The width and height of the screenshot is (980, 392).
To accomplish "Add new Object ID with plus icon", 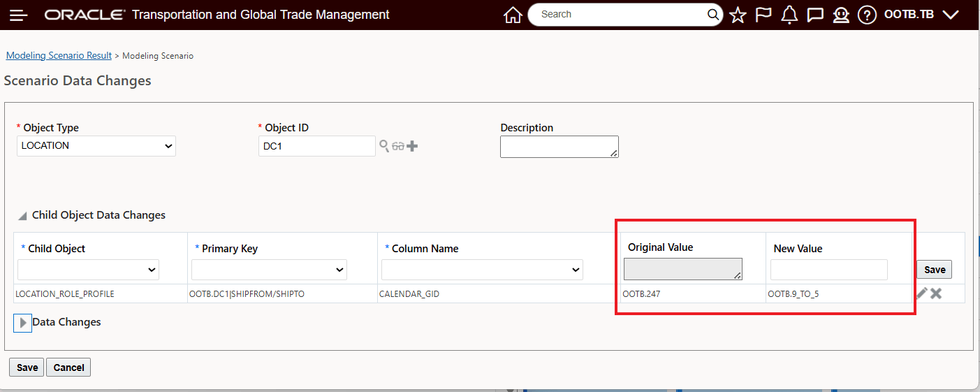I will coord(412,146).
